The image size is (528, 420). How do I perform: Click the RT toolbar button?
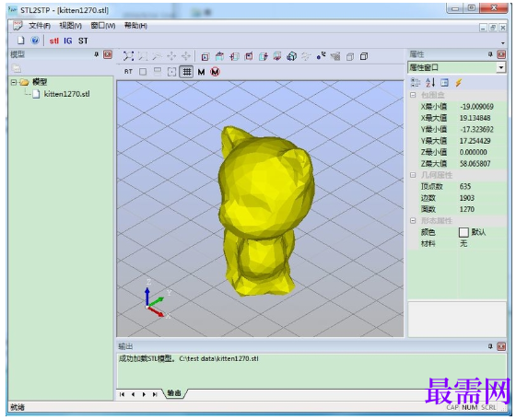pyautogui.click(x=128, y=72)
